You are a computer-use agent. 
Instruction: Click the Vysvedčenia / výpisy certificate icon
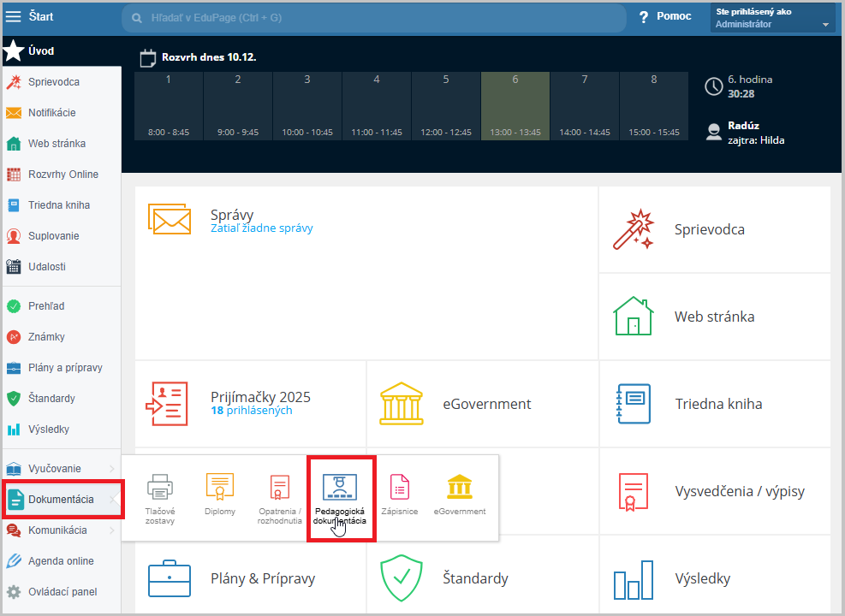(x=634, y=492)
